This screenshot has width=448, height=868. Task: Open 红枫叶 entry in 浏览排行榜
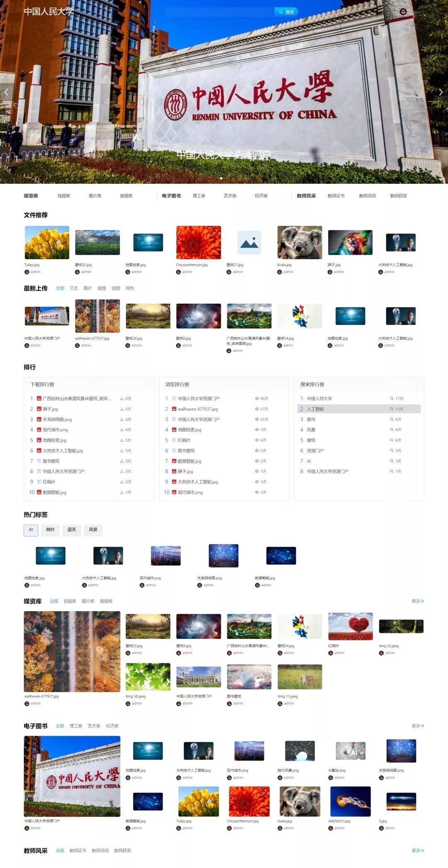[x=184, y=440]
